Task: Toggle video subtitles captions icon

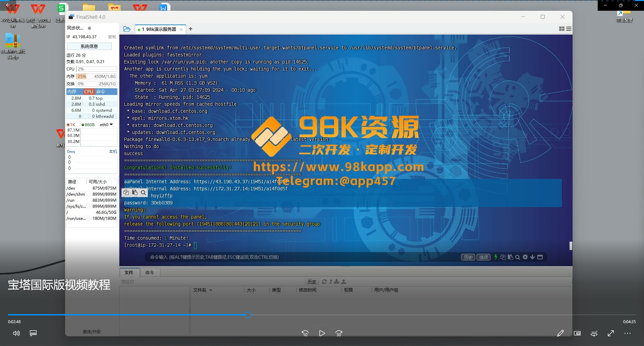Action: (x=33, y=333)
